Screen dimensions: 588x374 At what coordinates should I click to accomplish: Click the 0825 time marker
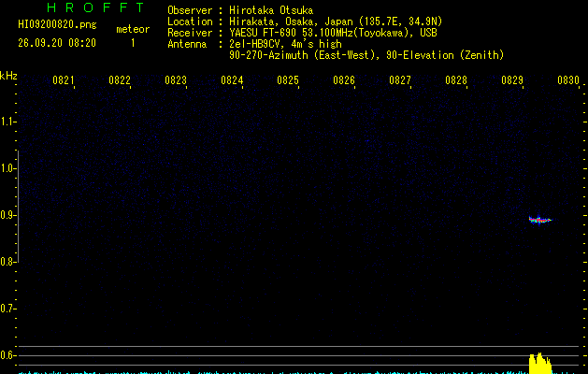click(x=288, y=80)
